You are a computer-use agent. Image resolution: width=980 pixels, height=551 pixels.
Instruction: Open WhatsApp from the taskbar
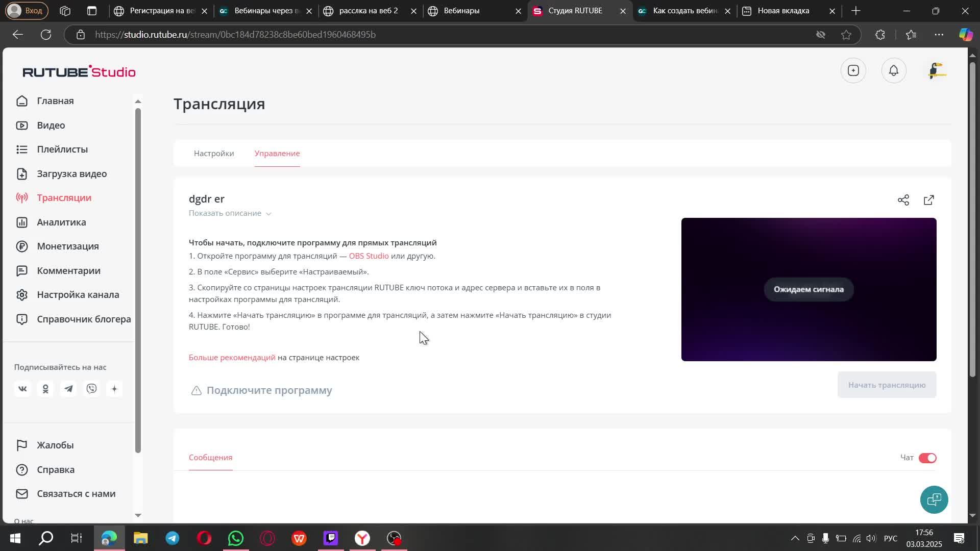tap(236, 538)
